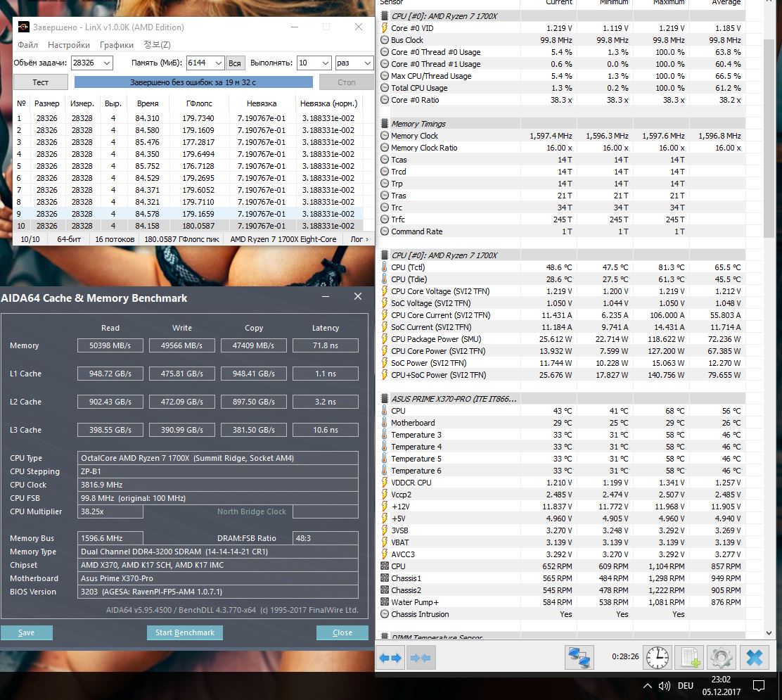The height and width of the screenshot is (700, 782).
Task: Click the icon beside Command Rate row
Action: point(385,231)
